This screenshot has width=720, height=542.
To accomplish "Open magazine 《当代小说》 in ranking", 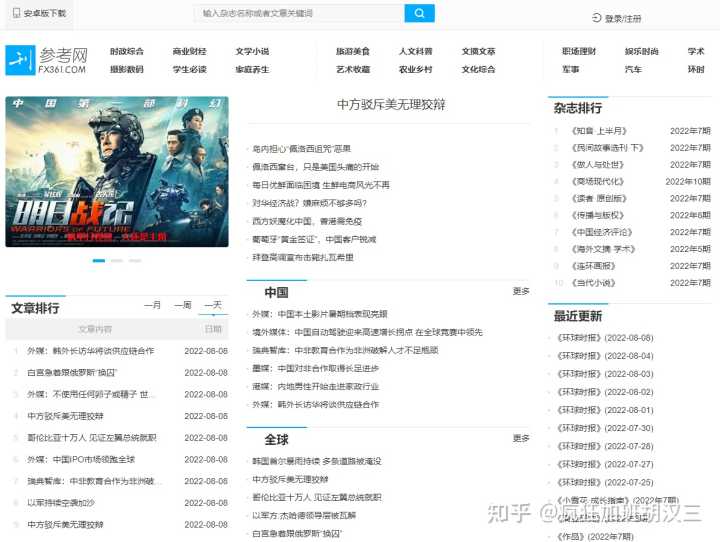I will (593, 283).
